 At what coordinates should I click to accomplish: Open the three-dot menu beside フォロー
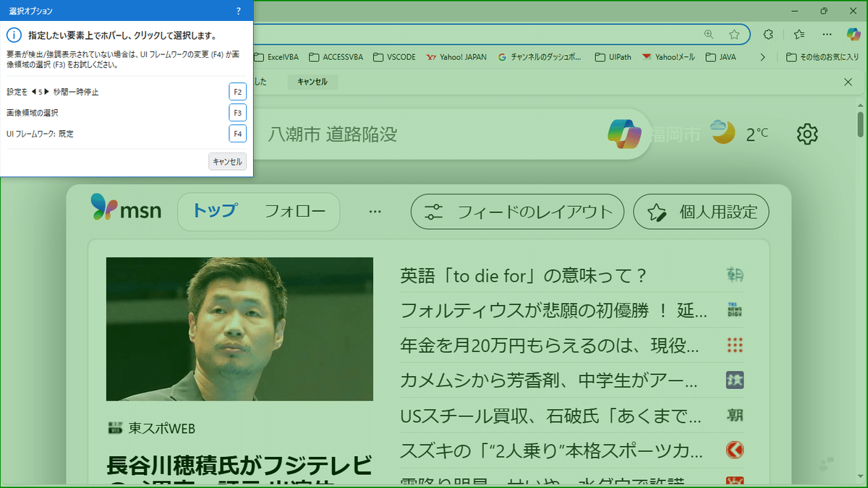click(375, 212)
